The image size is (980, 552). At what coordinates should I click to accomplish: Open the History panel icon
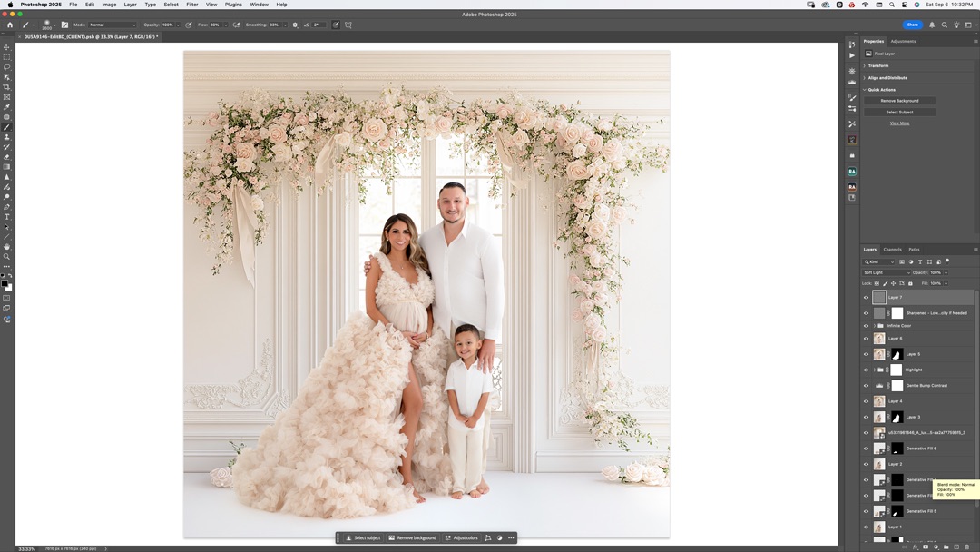coord(852,45)
